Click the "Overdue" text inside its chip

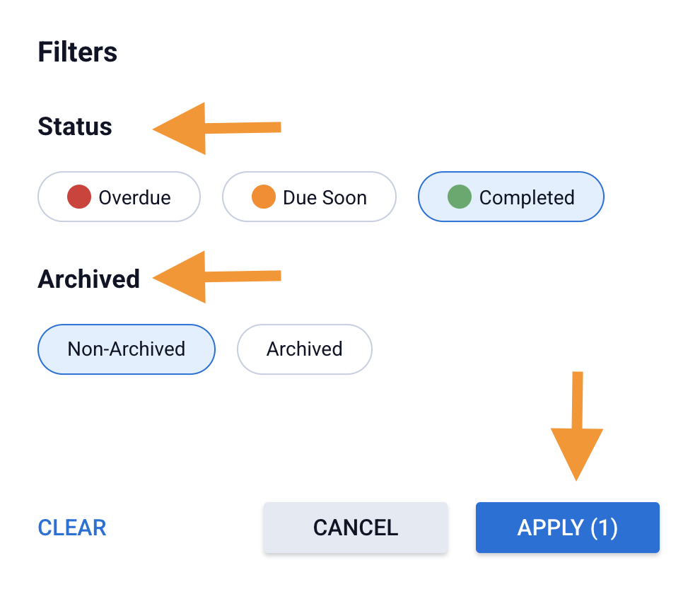[x=134, y=197]
